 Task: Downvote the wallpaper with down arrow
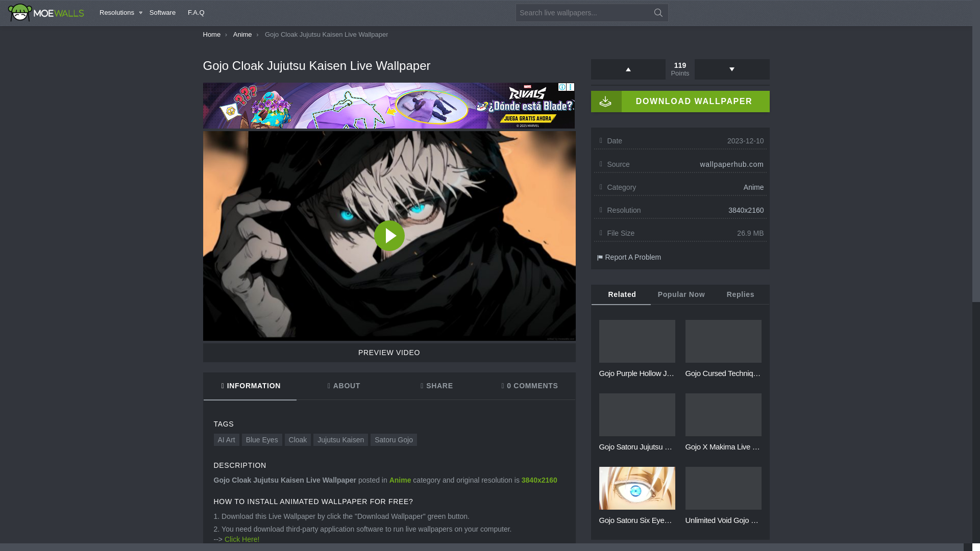click(732, 69)
